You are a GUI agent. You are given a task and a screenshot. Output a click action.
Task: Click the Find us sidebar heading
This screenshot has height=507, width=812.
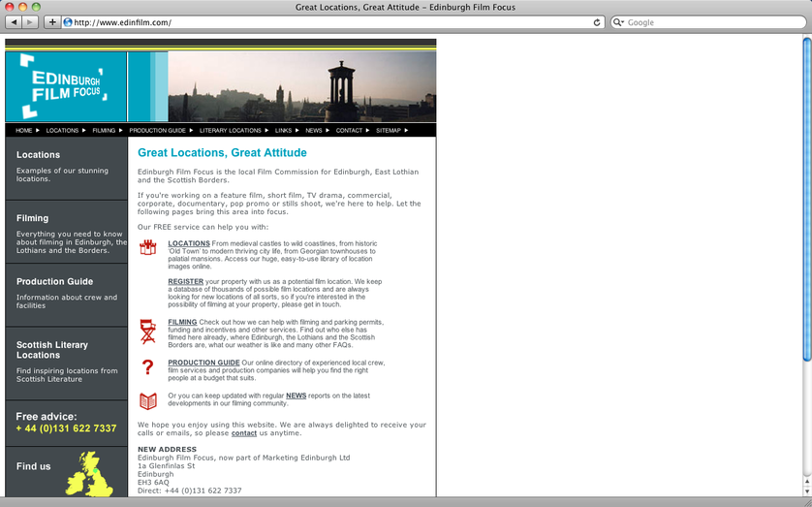(33, 466)
